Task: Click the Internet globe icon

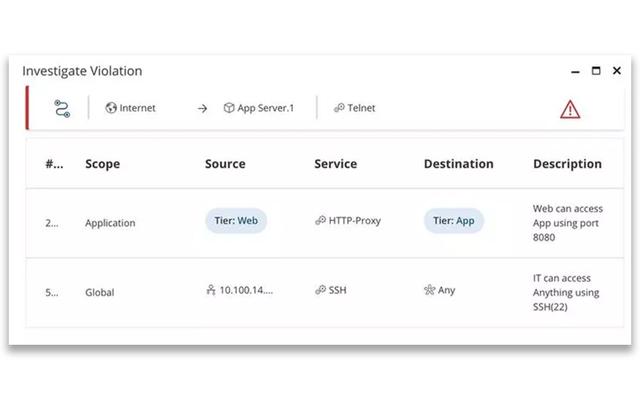Action: (111, 108)
